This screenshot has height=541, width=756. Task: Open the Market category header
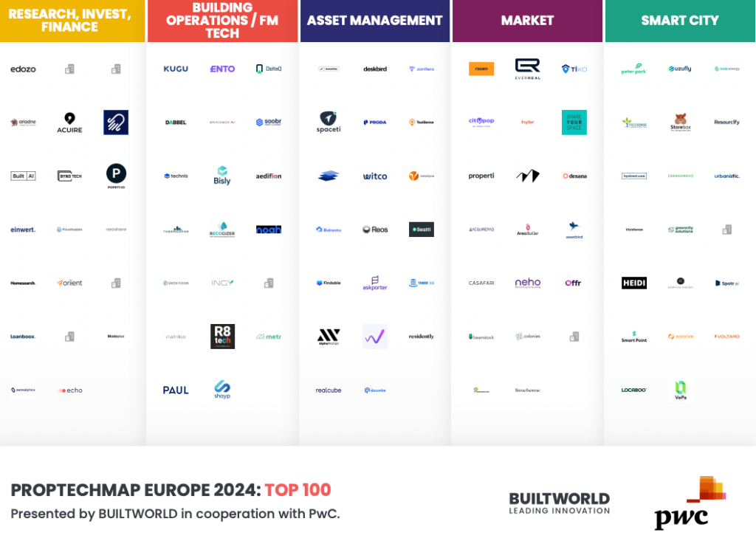point(527,21)
